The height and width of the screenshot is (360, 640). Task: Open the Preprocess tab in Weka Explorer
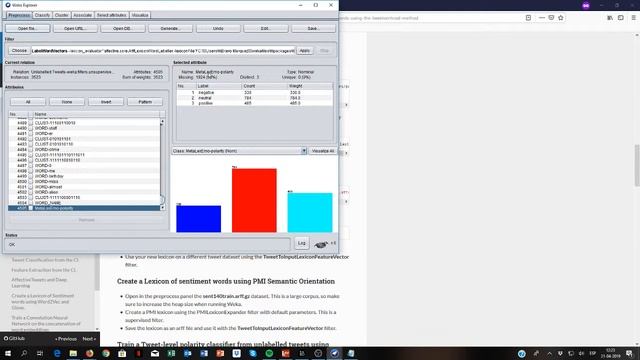tap(19, 15)
